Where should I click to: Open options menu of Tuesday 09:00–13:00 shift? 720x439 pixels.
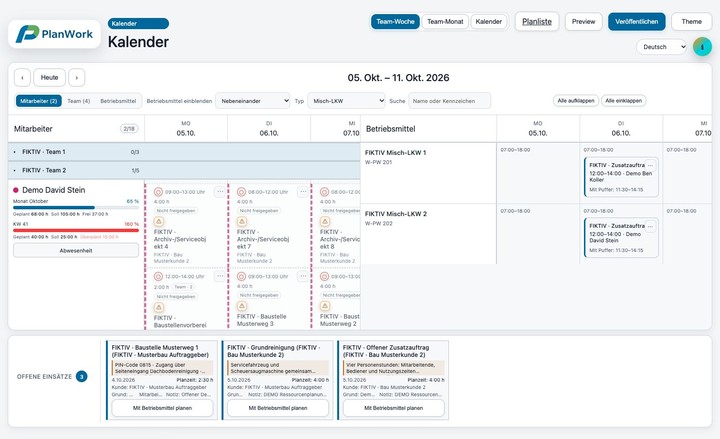pos(303,276)
